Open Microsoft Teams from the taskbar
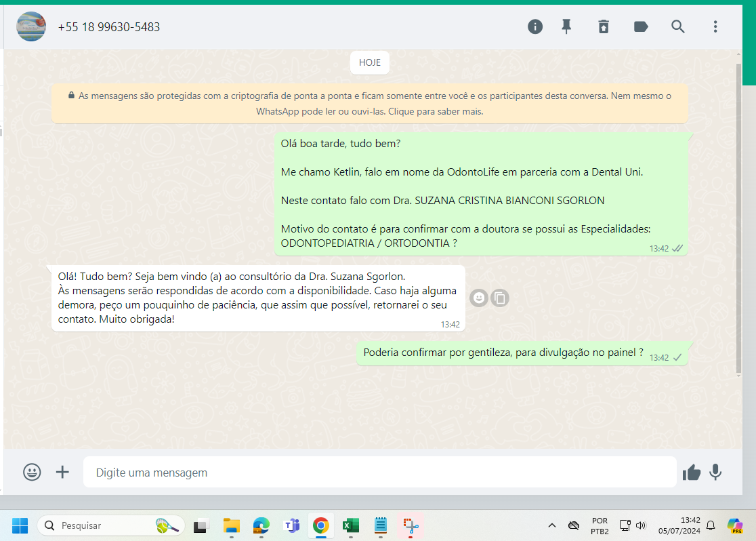This screenshot has width=756, height=541. click(292, 525)
